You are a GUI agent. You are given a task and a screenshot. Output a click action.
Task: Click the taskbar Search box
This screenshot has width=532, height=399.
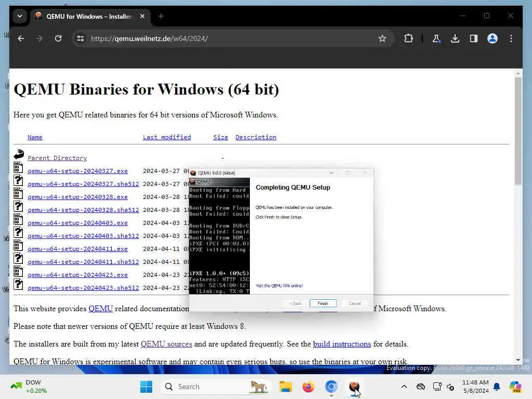pyautogui.click(x=216, y=387)
